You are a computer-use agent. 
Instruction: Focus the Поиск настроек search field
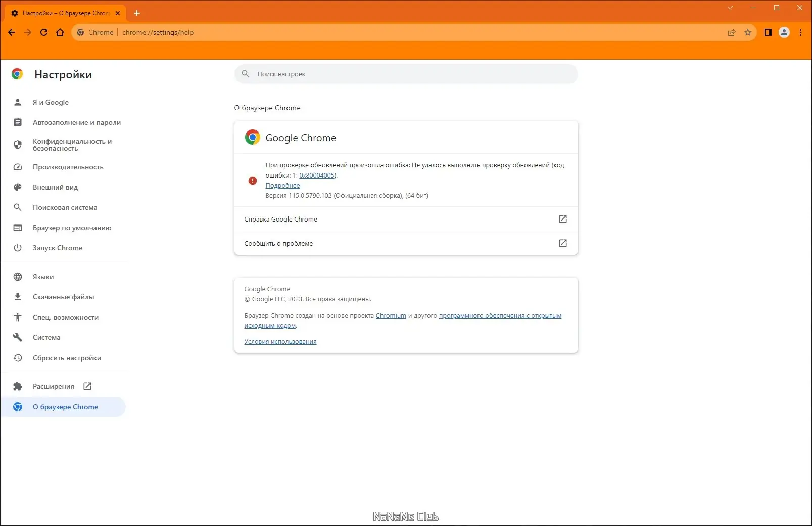[x=406, y=74]
